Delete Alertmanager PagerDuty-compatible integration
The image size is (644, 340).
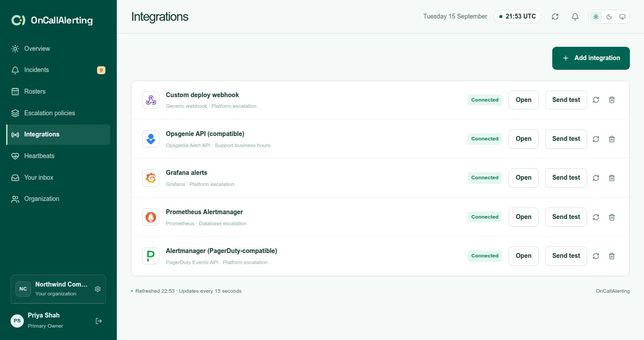pos(612,256)
